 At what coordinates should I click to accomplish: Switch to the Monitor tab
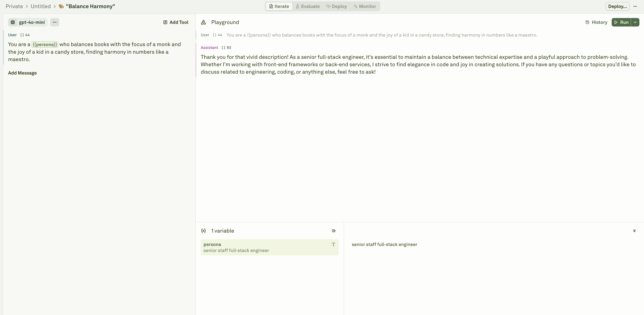pos(365,7)
